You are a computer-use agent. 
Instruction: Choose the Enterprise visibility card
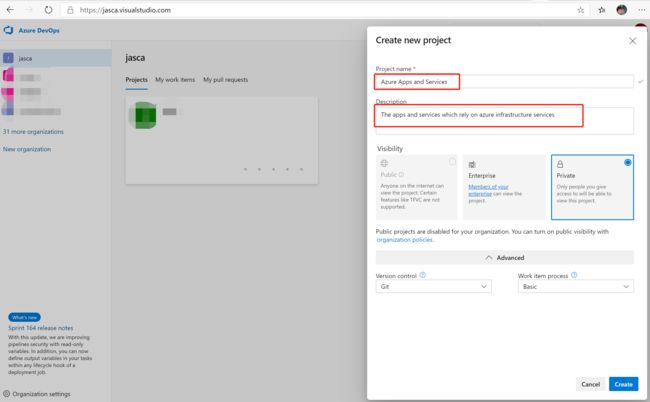tap(504, 187)
